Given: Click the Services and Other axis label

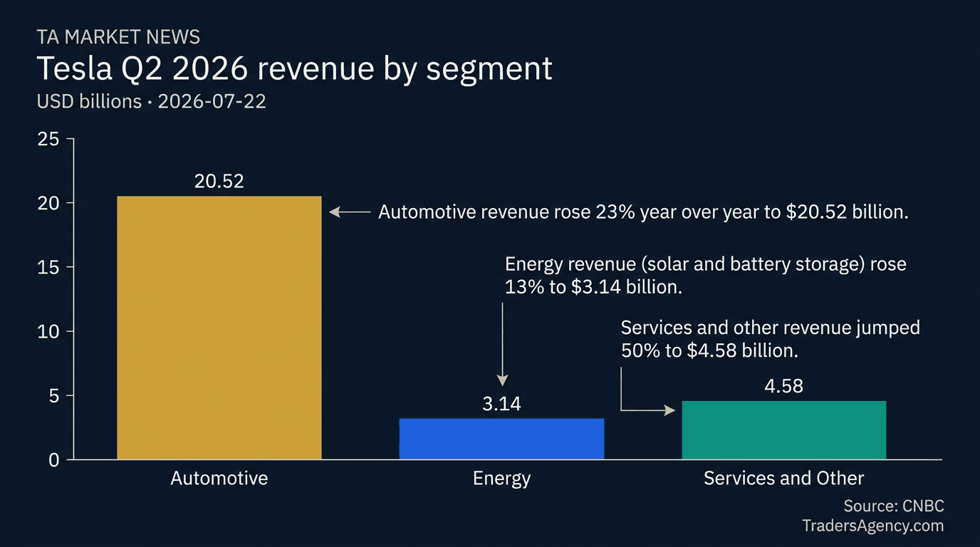Looking at the screenshot, I should [x=783, y=478].
